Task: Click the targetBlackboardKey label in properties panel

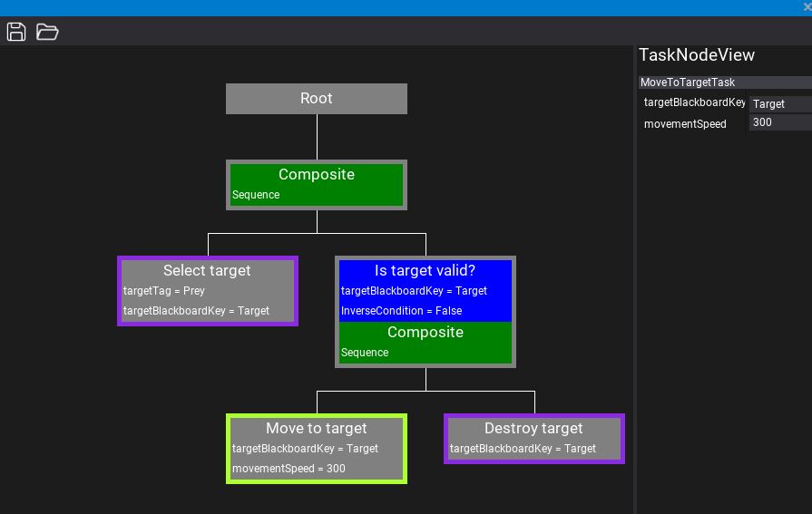Action: point(694,102)
